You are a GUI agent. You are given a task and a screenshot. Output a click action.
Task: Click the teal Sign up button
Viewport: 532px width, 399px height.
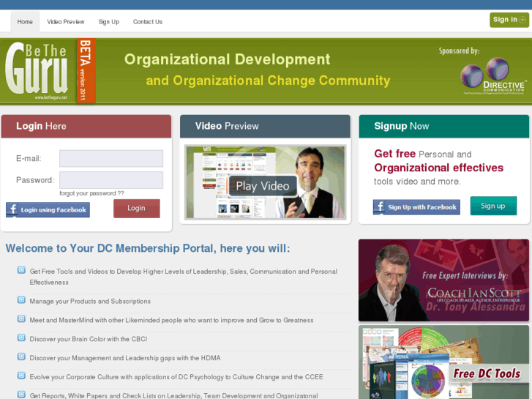click(x=493, y=206)
